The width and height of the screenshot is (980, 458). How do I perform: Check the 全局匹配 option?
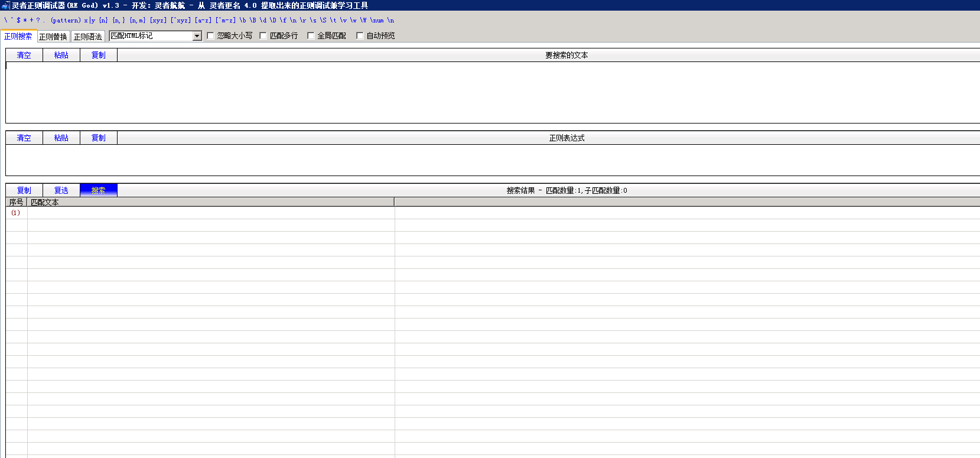[311, 36]
